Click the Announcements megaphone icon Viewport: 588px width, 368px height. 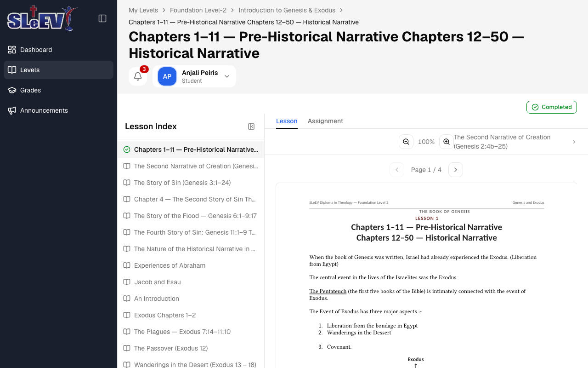(x=12, y=110)
